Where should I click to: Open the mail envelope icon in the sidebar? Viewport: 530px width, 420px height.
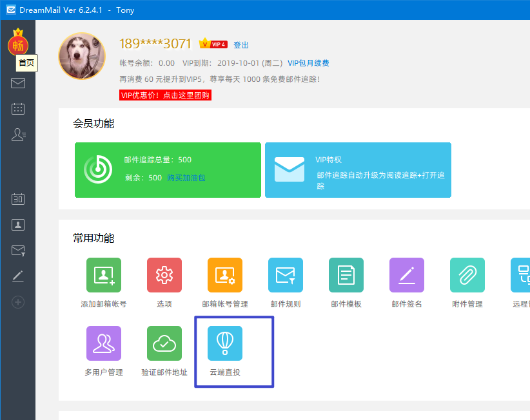point(18,83)
